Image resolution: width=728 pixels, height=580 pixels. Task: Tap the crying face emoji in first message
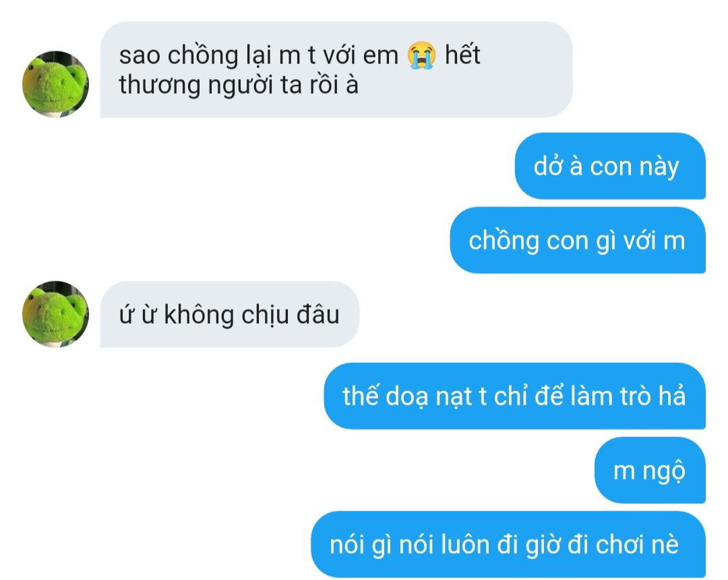click(x=421, y=55)
